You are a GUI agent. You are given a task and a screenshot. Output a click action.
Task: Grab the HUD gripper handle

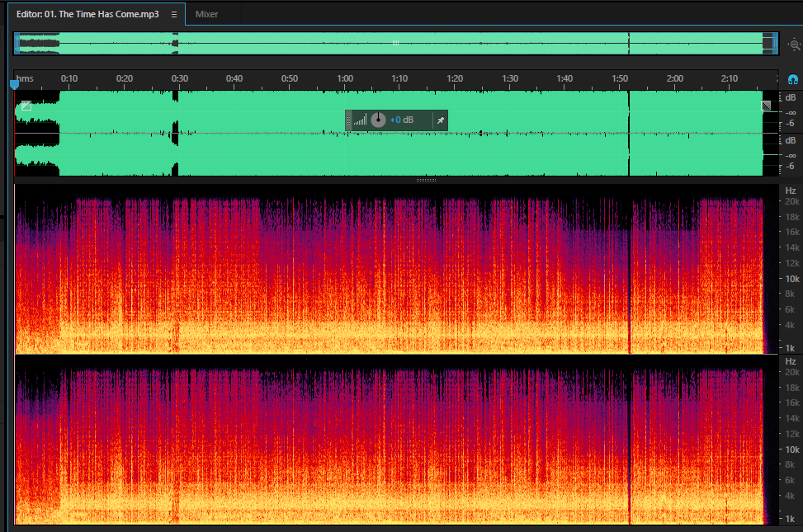[349, 120]
